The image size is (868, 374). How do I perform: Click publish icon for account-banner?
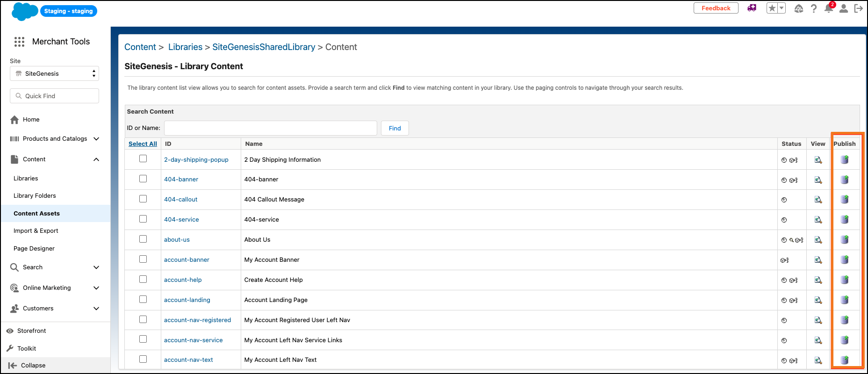click(845, 260)
